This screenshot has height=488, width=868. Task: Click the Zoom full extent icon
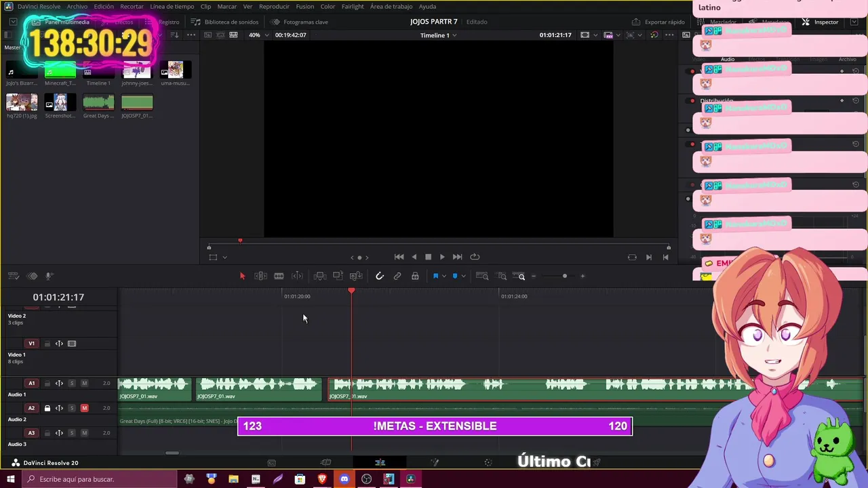[x=482, y=276]
